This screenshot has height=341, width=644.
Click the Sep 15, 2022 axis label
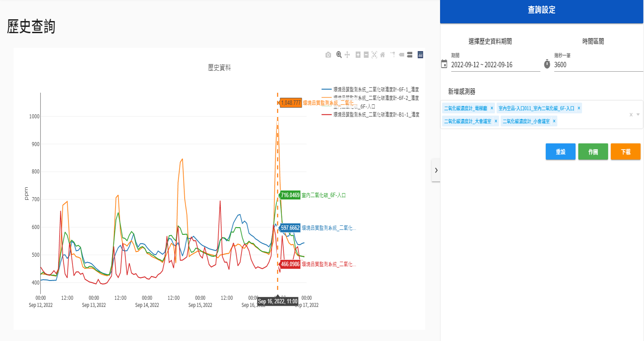click(200, 305)
